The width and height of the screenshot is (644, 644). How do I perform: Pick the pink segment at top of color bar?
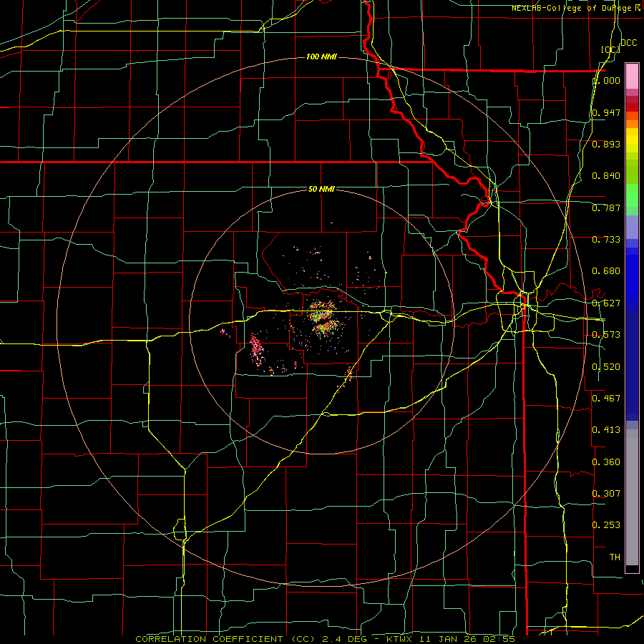pos(632,76)
